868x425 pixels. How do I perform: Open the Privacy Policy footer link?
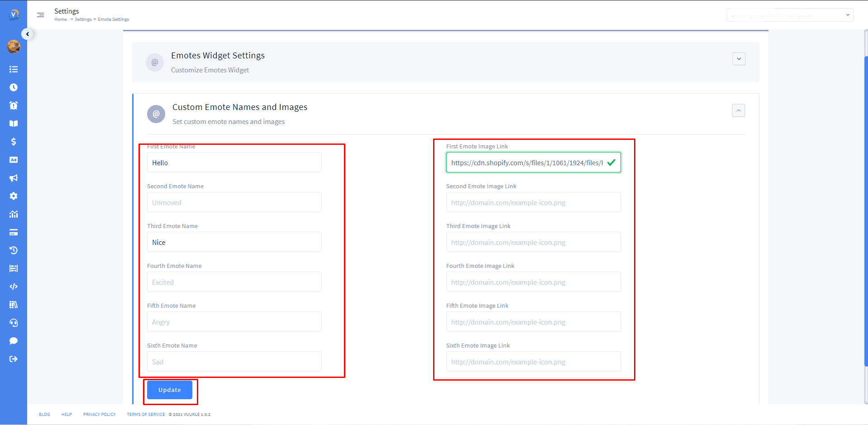[100, 415]
